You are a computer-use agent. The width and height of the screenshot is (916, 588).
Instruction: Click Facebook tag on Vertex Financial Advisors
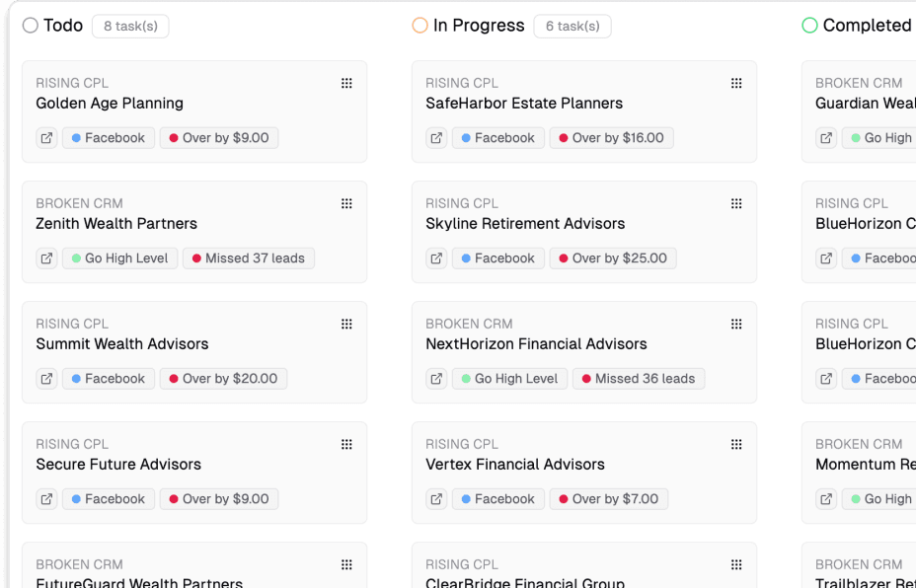497,499
